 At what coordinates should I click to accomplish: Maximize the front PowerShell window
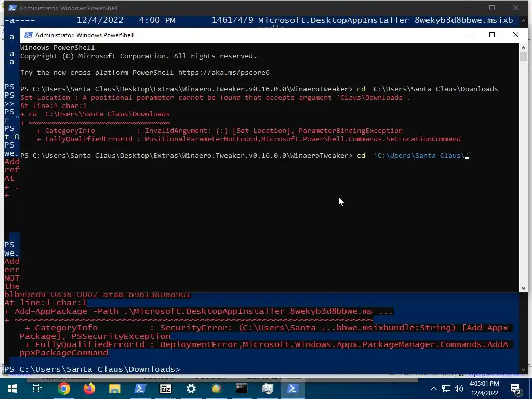coord(492,35)
